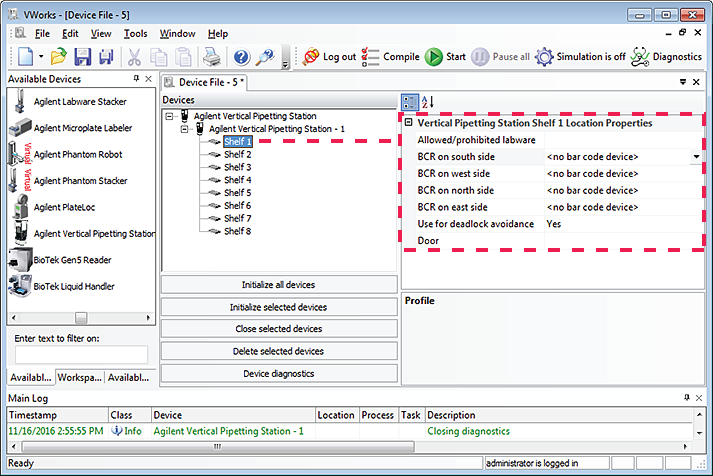Screen dimensions: 713x476
Task: Click the Device diagnostics button
Action: (x=278, y=373)
